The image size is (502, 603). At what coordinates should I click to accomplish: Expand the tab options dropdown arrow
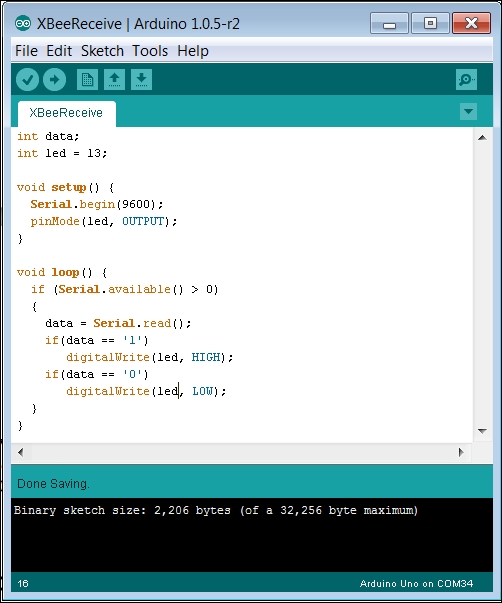[468, 112]
